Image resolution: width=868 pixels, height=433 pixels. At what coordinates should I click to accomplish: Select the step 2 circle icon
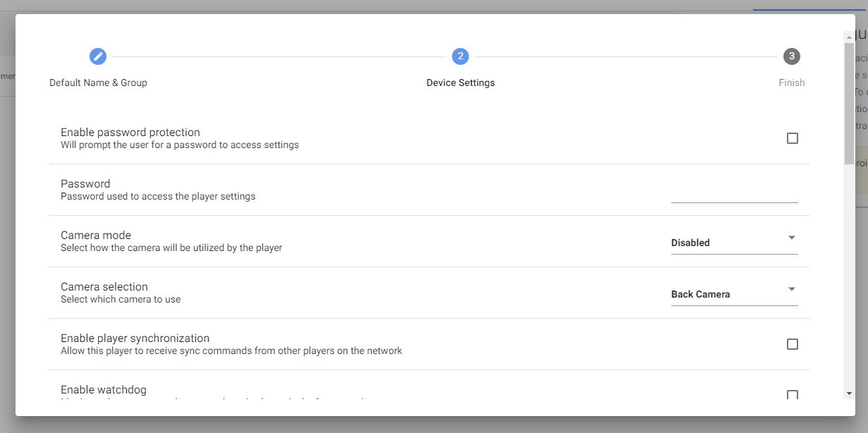pyautogui.click(x=460, y=56)
